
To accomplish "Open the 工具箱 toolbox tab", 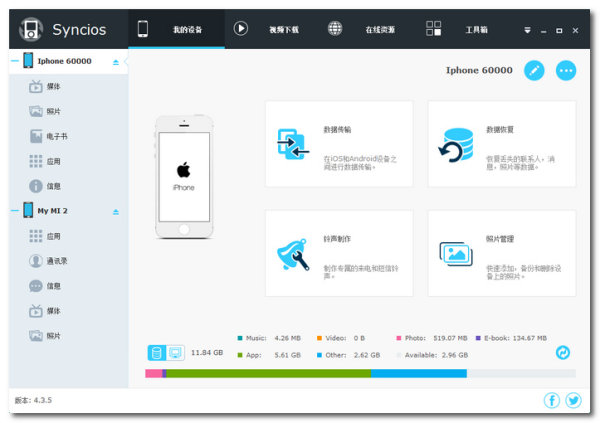I will 458,29.
